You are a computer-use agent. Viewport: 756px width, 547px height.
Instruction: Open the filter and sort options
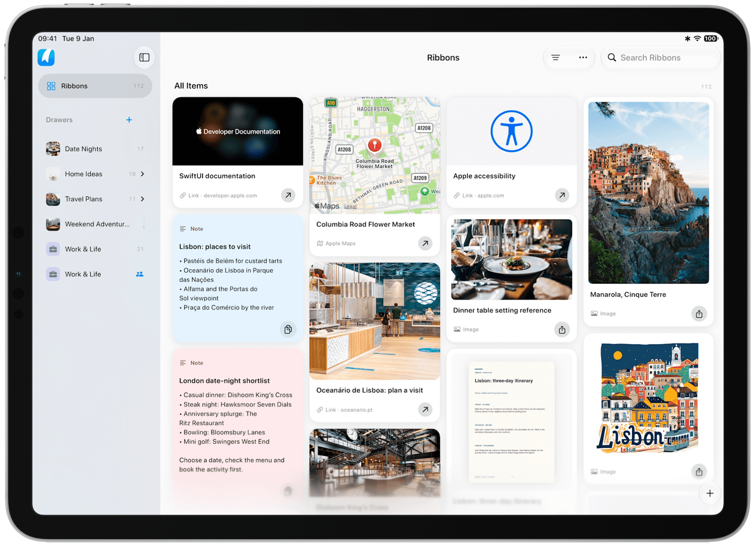(555, 58)
